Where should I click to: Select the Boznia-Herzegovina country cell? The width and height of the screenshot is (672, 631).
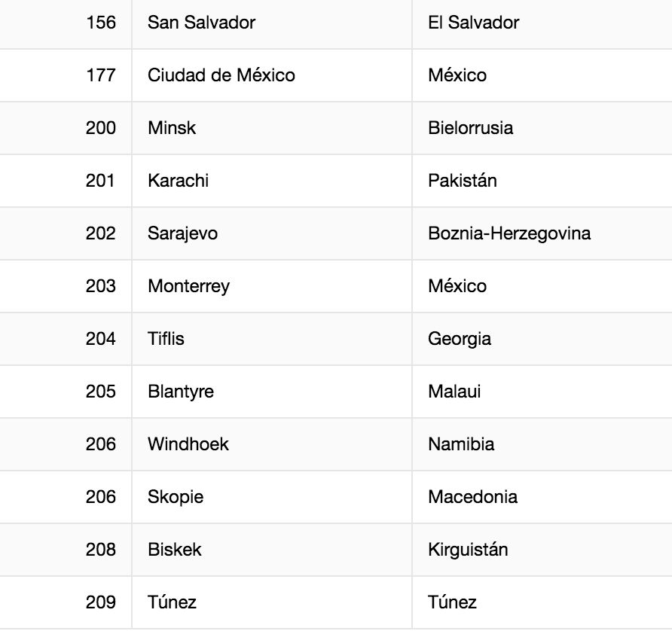[509, 233]
